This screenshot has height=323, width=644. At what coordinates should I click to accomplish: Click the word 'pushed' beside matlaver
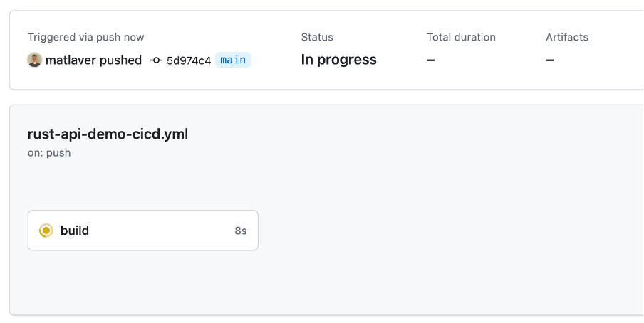tap(121, 60)
